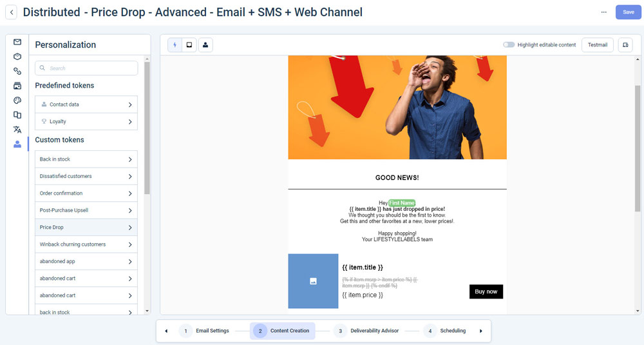Open the device preview icon beside Testmail
Viewport: 644px width, 345px height.
tap(625, 45)
